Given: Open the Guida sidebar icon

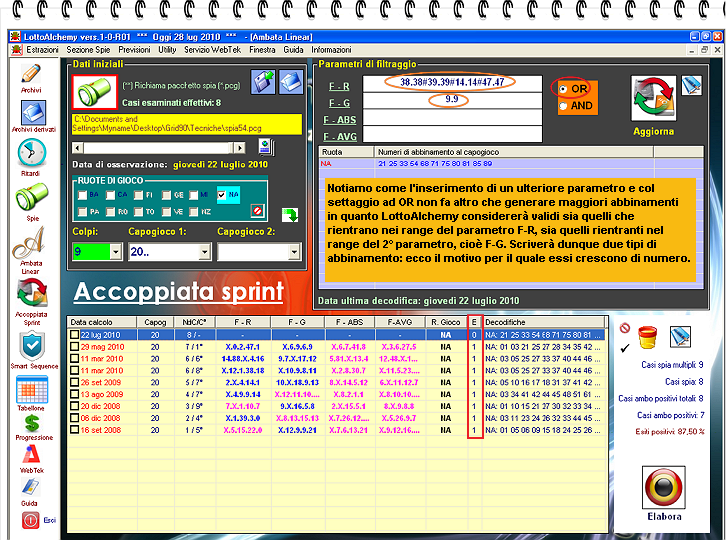Looking at the screenshot, I should 31,487.
